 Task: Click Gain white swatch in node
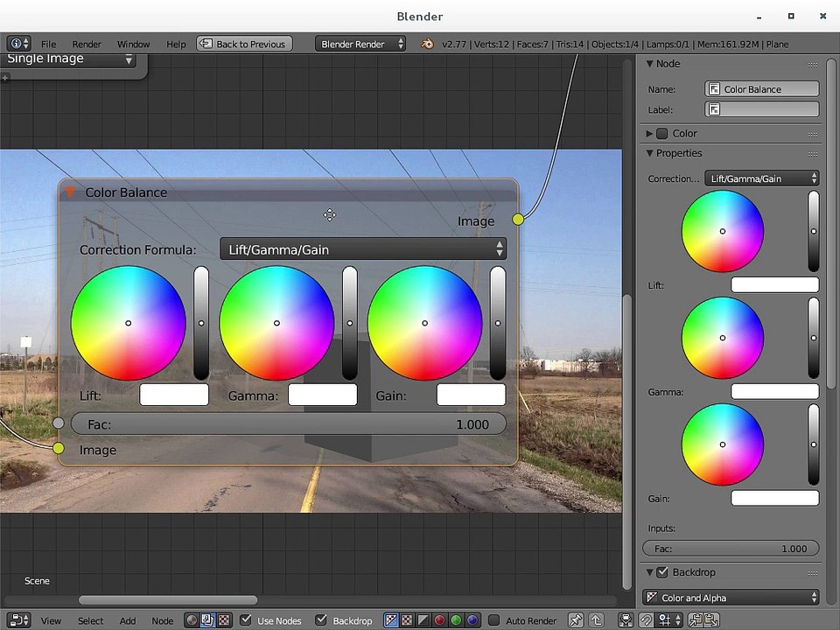[x=471, y=395]
